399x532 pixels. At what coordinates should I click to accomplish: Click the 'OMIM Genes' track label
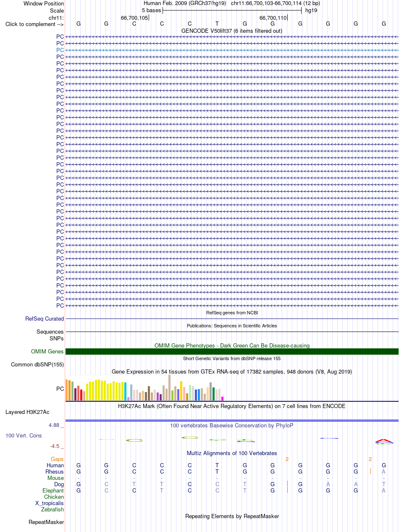click(47, 352)
